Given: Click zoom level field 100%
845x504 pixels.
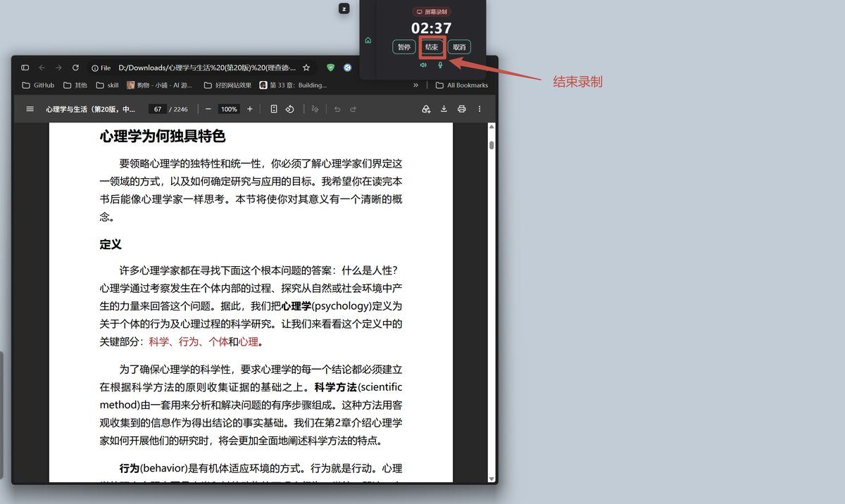Looking at the screenshot, I should [228, 109].
